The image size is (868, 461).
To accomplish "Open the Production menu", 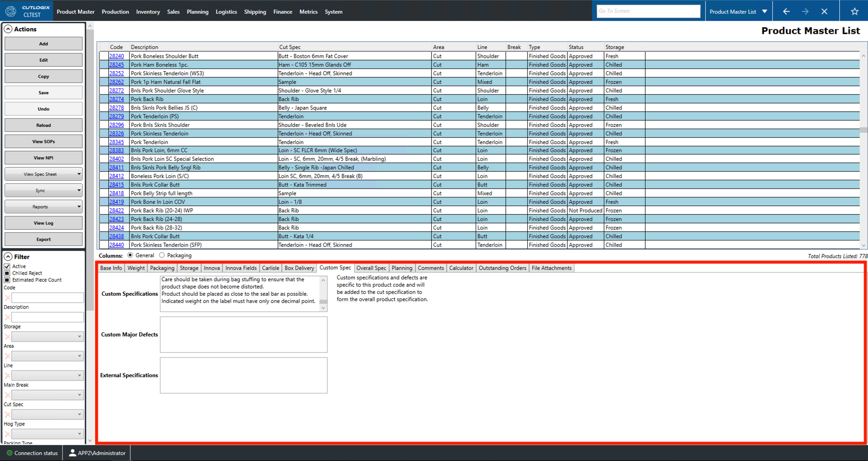I will click(115, 11).
